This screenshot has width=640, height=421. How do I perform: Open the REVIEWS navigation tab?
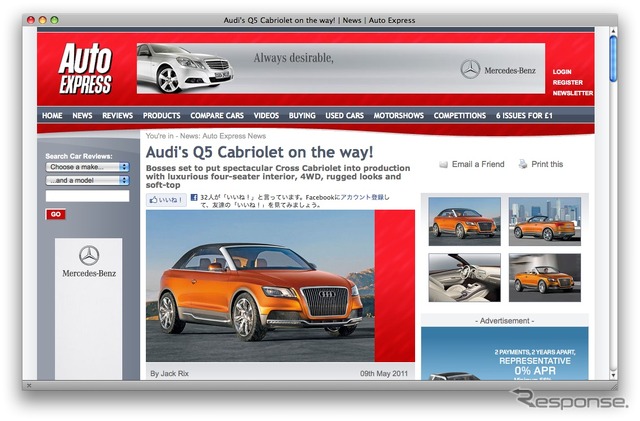point(117,116)
